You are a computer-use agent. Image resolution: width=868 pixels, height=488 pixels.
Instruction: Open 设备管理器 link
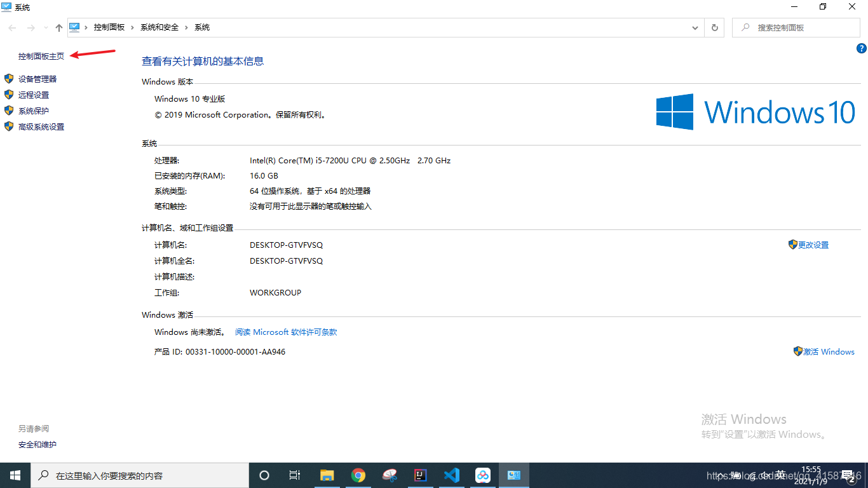pos(37,79)
